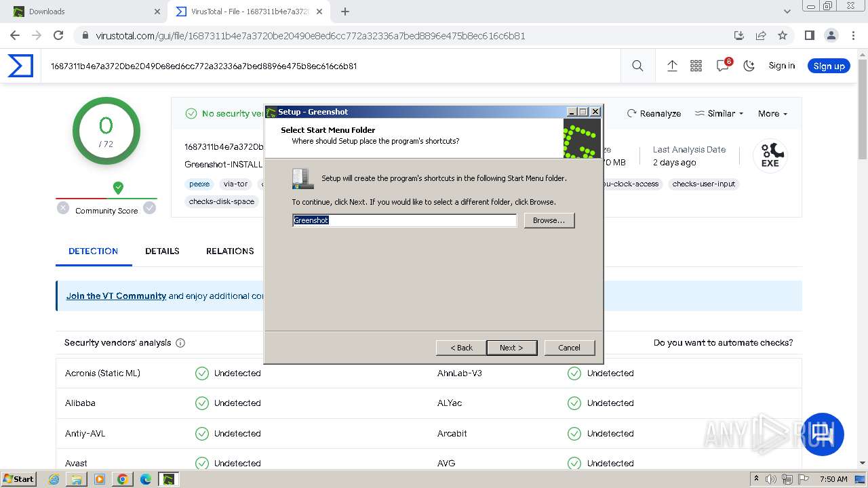Click the peexe tag
This screenshot has height=488, width=868.
point(199,184)
